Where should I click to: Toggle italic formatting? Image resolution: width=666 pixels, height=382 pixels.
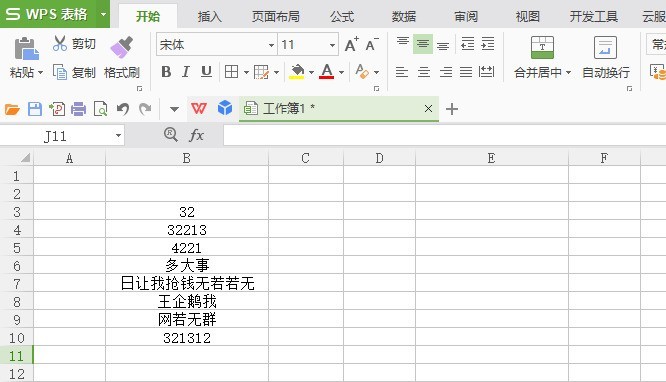coord(186,72)
